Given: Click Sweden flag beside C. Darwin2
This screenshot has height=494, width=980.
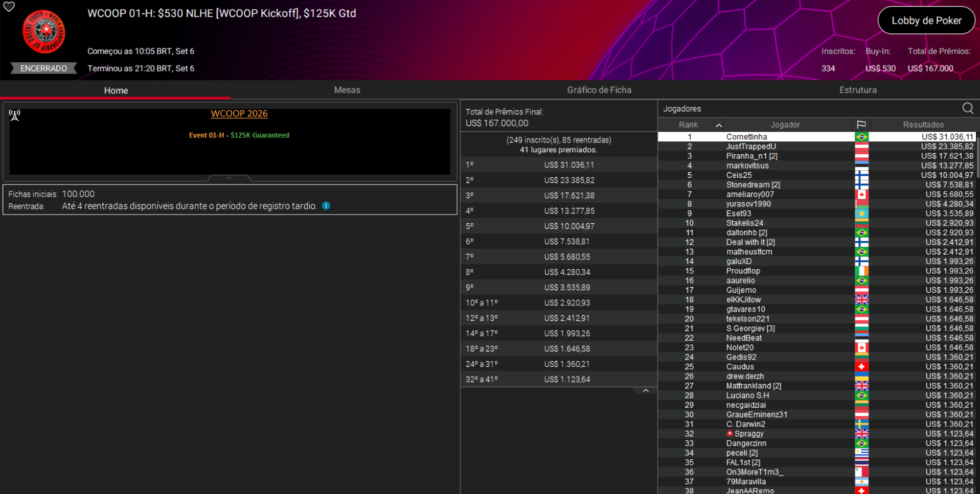Looking at the screenshot, I should click(861, 425).
